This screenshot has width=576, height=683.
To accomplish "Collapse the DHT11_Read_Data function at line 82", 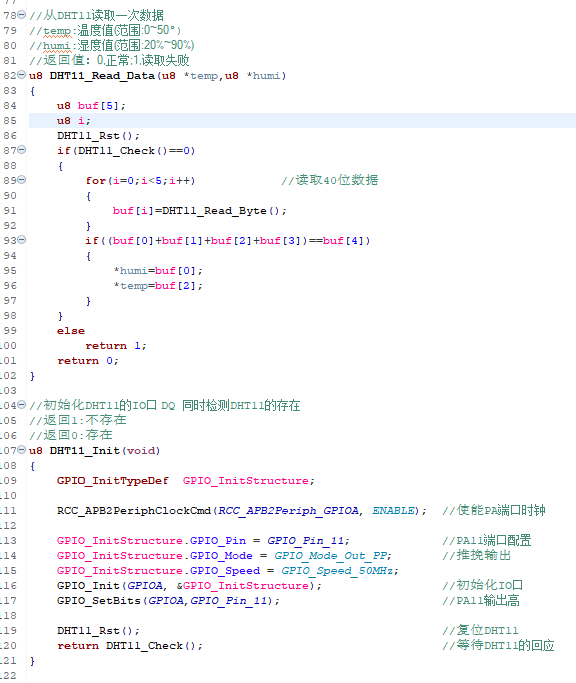I will point(21,75).
